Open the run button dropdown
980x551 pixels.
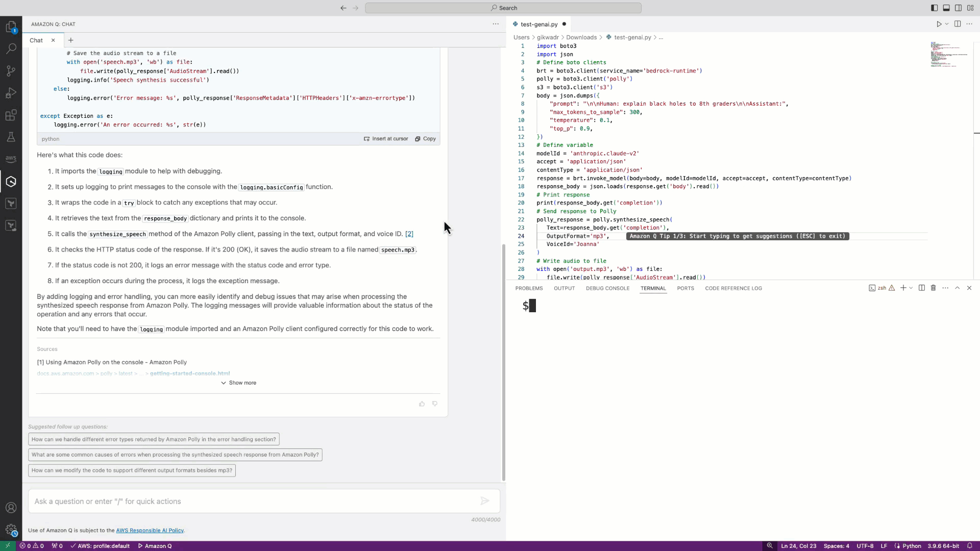(x=947, y=23)
